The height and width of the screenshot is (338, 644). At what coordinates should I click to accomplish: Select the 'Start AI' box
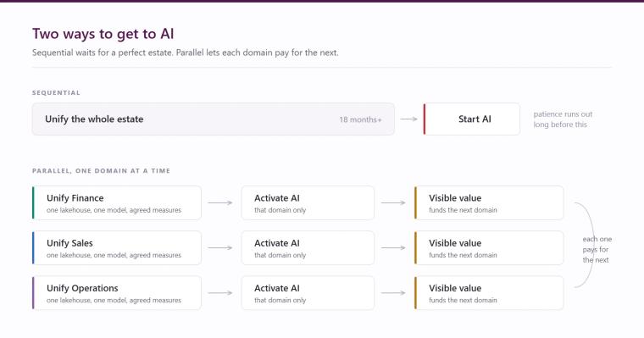(x=471, y=119)
